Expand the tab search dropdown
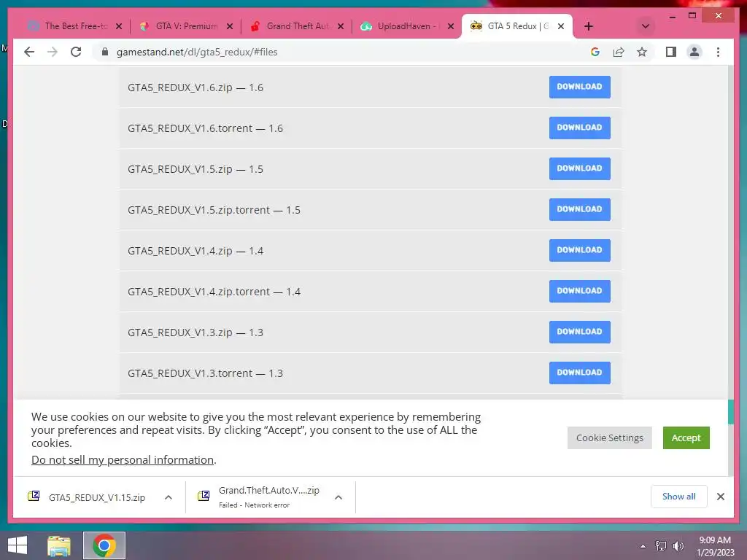The width and height of the screenshot is (747, 560). pyautogui.click(x=645, y=26)
